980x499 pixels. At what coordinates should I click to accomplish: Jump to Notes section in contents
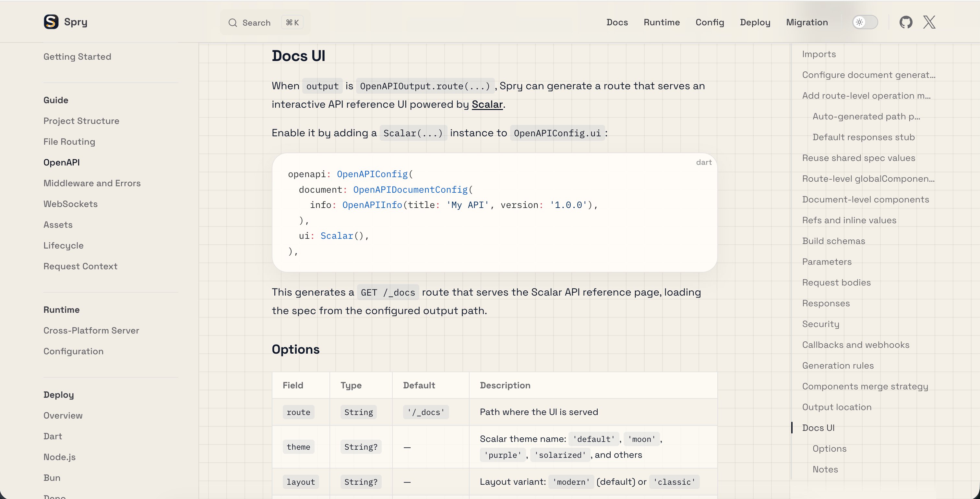(x=825, y=469)
